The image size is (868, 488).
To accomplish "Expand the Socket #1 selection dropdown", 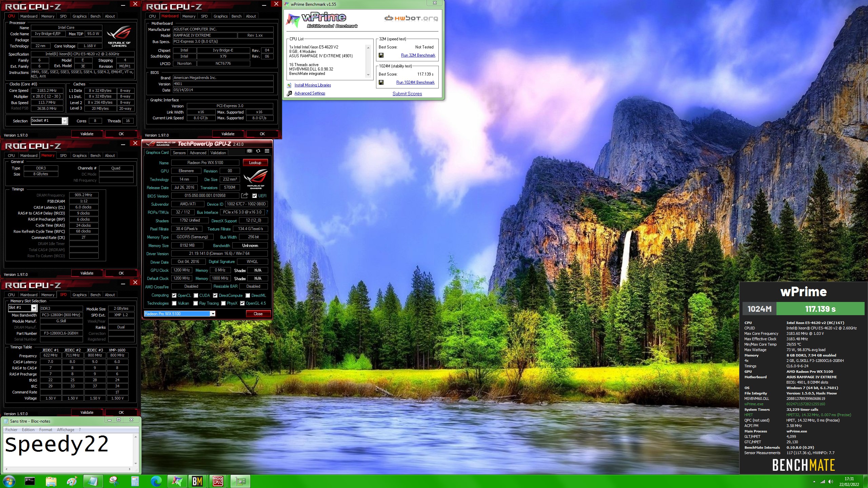I will point(64,121).
